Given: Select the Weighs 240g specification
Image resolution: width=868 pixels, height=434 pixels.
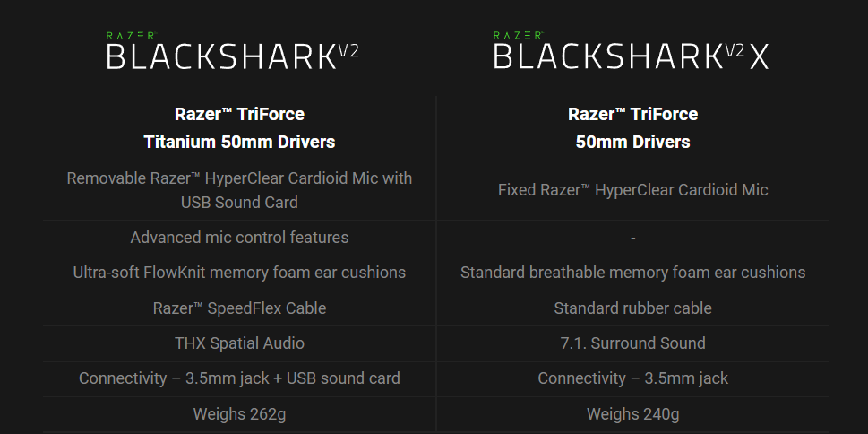Looking at the screenshot, I should point(632,414).
